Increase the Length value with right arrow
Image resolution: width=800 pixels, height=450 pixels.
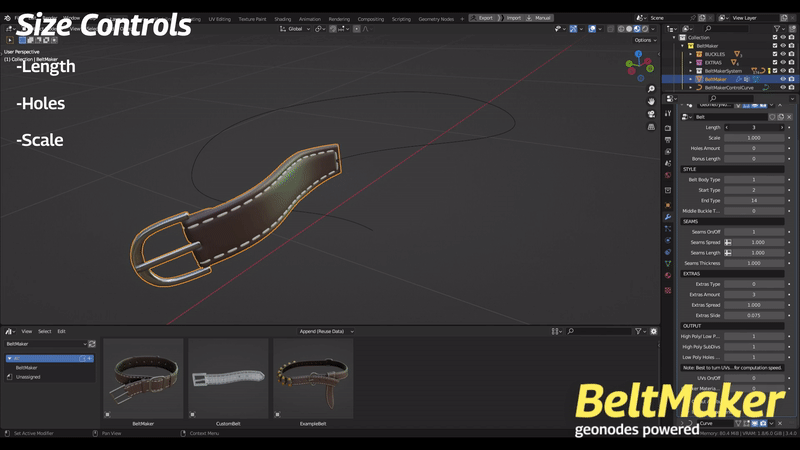tap(781, 128)
